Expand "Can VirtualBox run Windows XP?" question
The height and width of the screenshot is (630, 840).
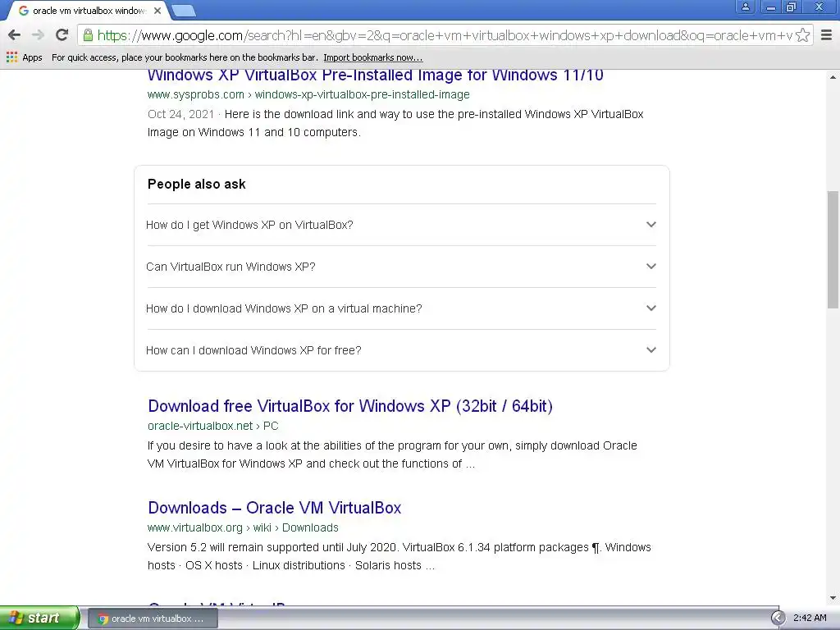401,267
